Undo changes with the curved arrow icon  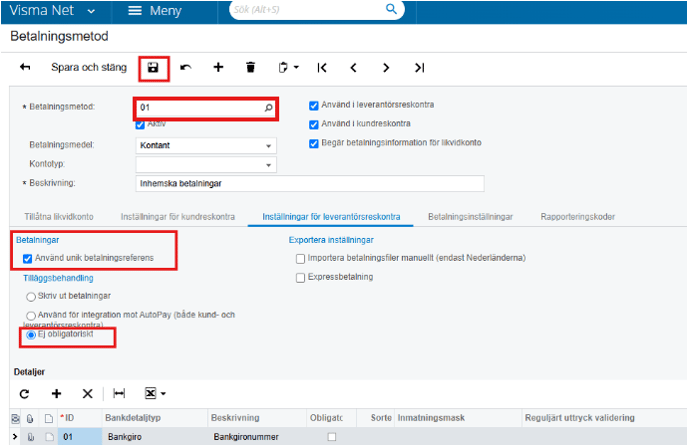click(x=186, y=68)
